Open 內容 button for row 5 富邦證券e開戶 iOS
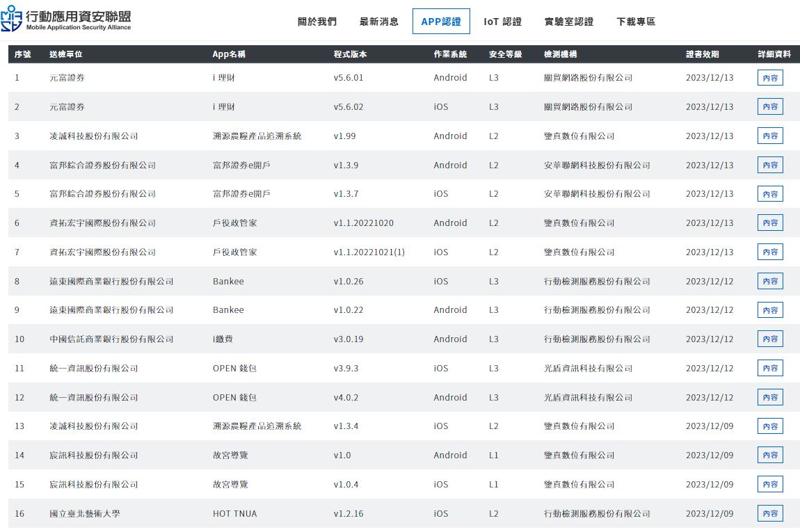The width and height of the screenshot is (800, 532). point(770,194)
